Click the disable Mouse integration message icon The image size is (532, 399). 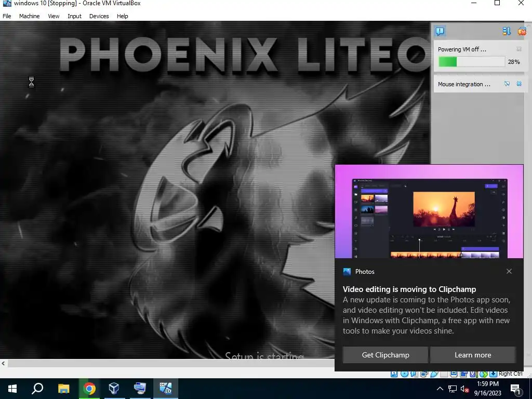507,84
